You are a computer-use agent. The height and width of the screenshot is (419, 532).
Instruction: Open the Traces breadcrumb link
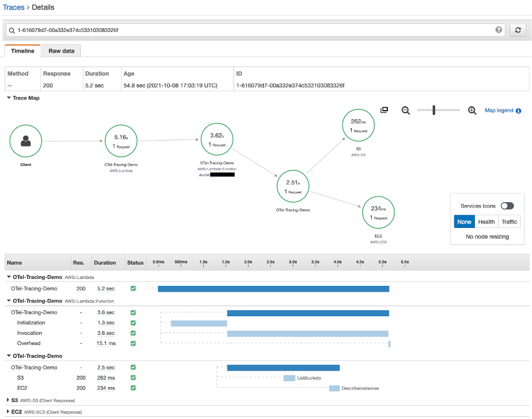13,7
